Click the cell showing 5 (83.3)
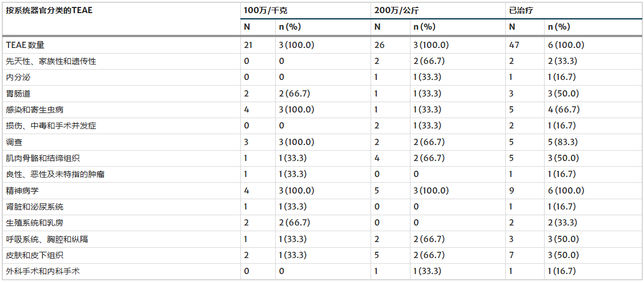 pyautogui.click(x=562, y=142)
